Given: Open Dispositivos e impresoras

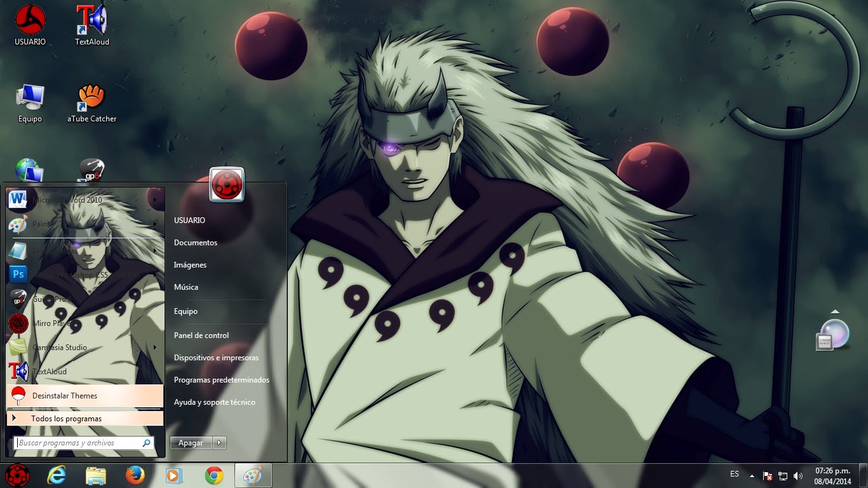Looking at the screenshot, I should pos(216,358).
